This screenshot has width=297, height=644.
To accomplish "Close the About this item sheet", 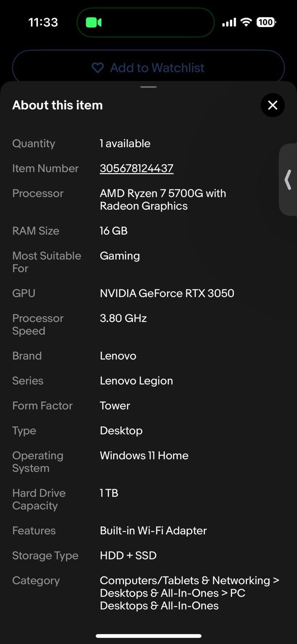I will click(x=272, y=105).
